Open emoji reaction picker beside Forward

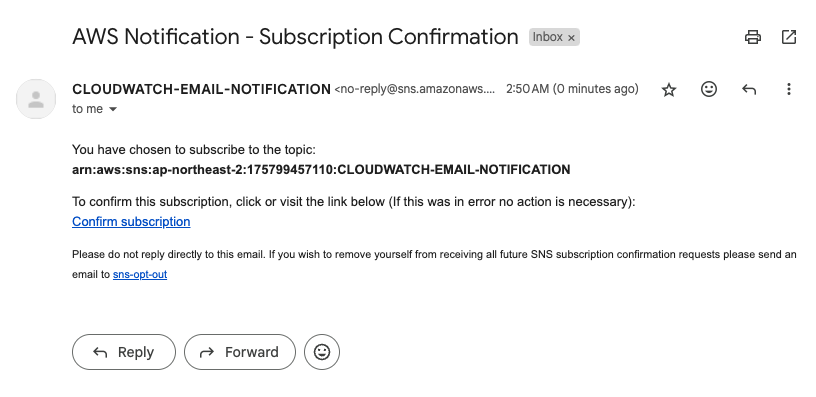coord(322,352)
